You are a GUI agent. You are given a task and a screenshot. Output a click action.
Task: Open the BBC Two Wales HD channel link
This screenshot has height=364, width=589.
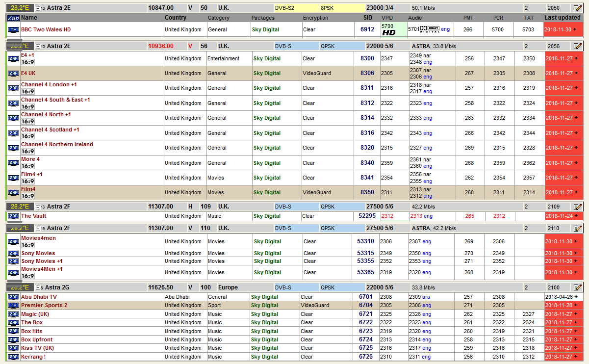[x=46, y=29]
